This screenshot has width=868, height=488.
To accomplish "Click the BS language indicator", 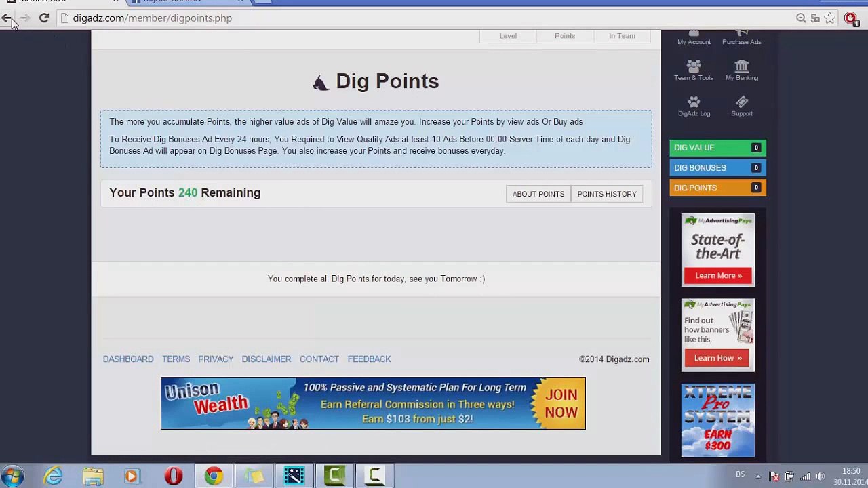I will pyautogui.click(x=741, y=474).
